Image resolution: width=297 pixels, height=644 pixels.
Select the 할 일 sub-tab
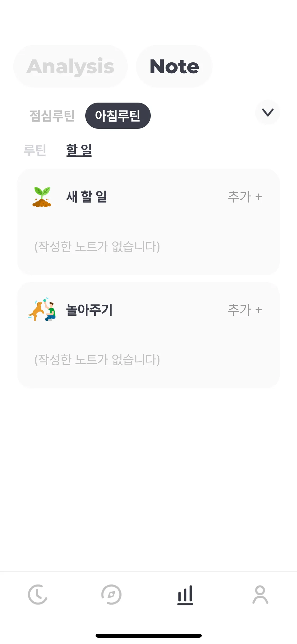79,150
